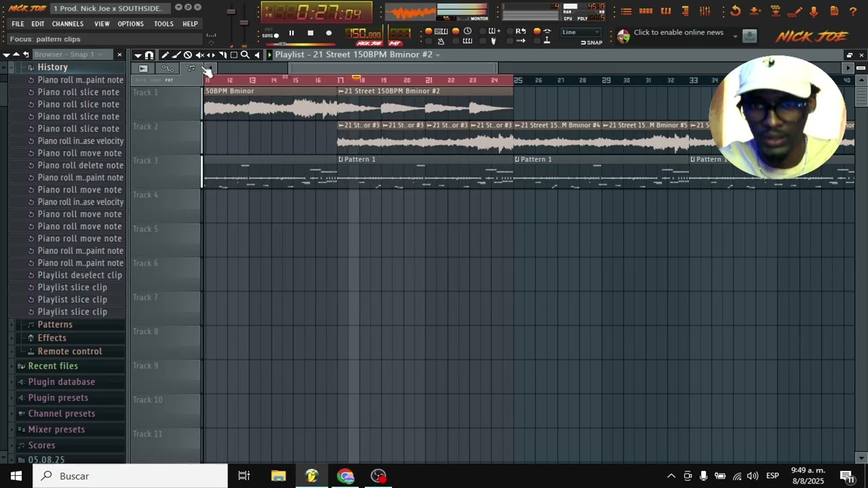
Task: Choose the Select marquee tool in Playlist
Action: pyautogui.click(x=234, y=55)
